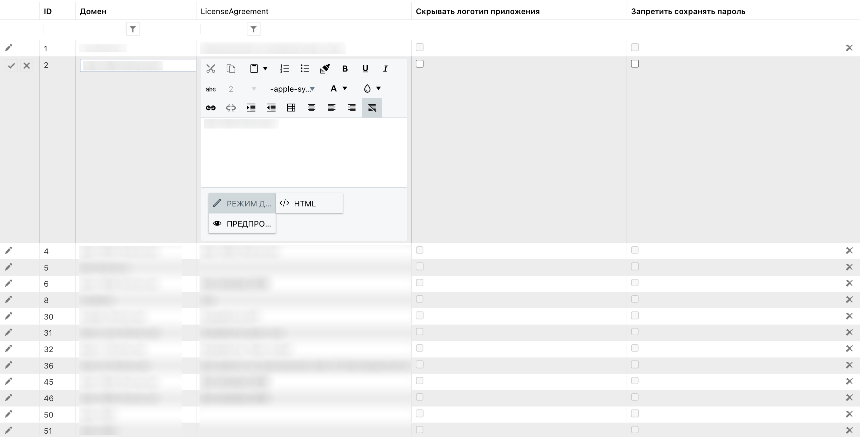868x437 pixels.
Task: Toggle bold formatting
Action: pyautogui.click(x=345, y=69)
